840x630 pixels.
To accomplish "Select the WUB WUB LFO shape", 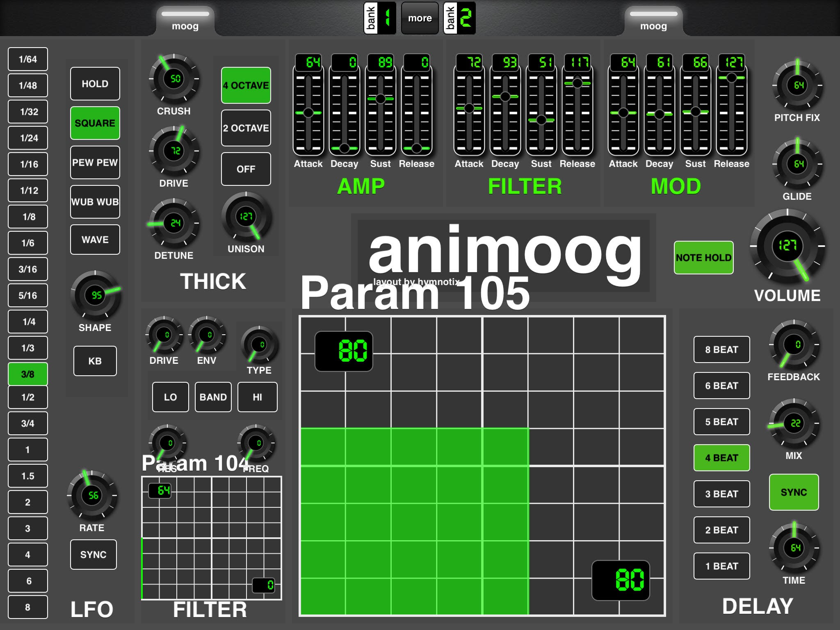I will pyautogui.click(x=95, y=202).
